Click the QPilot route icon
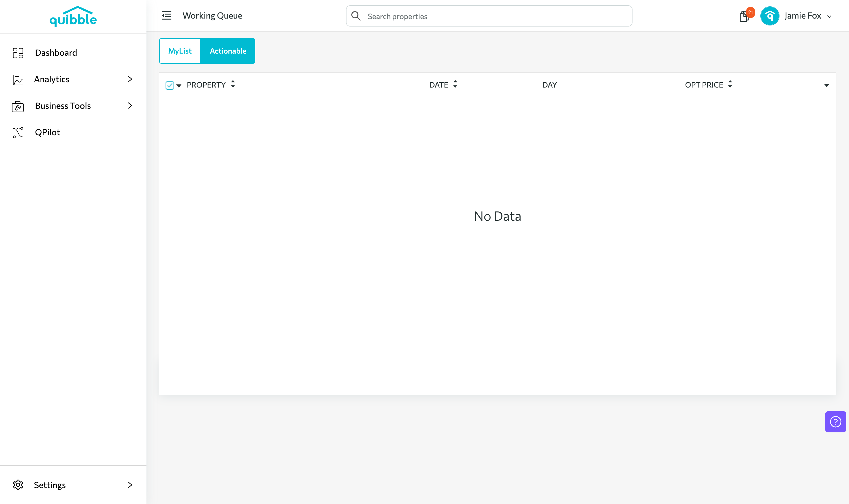Screen dimensions: 849x504 point(18,132)
